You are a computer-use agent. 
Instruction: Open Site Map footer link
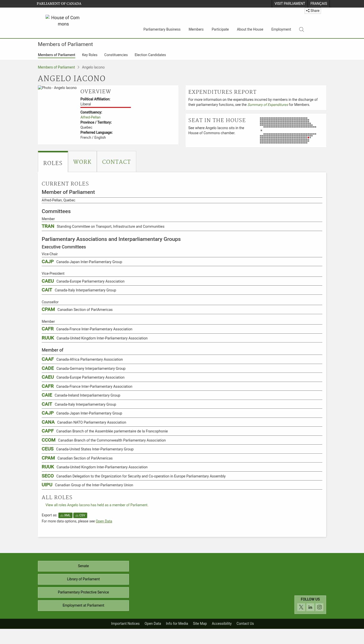200,624
